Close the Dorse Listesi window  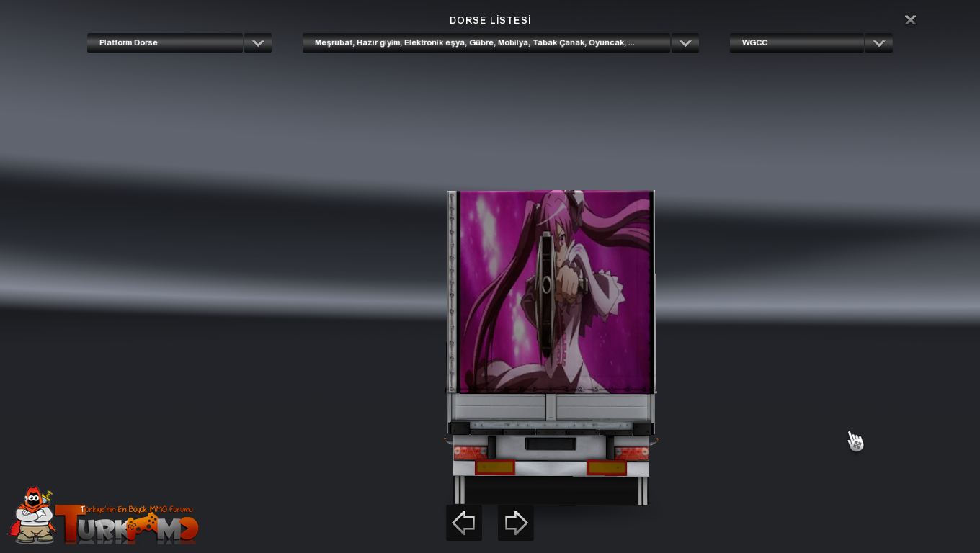[x=910, y=20]
